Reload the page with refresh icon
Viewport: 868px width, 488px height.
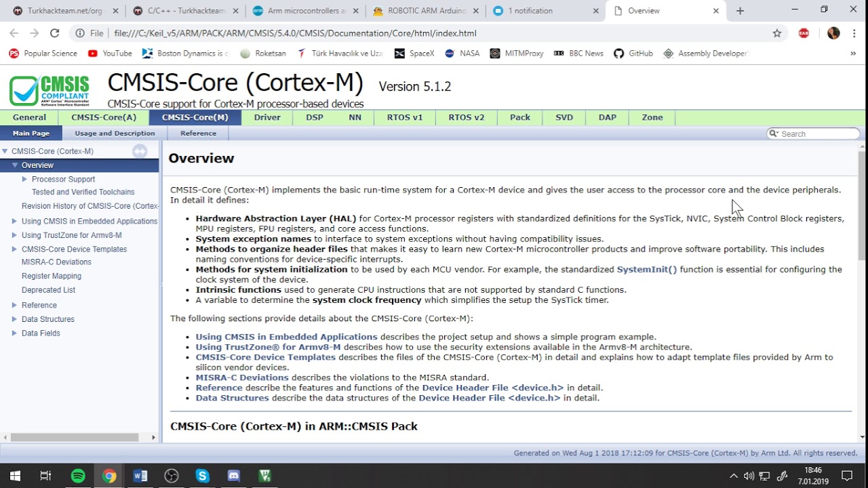[x=55, y=33]
